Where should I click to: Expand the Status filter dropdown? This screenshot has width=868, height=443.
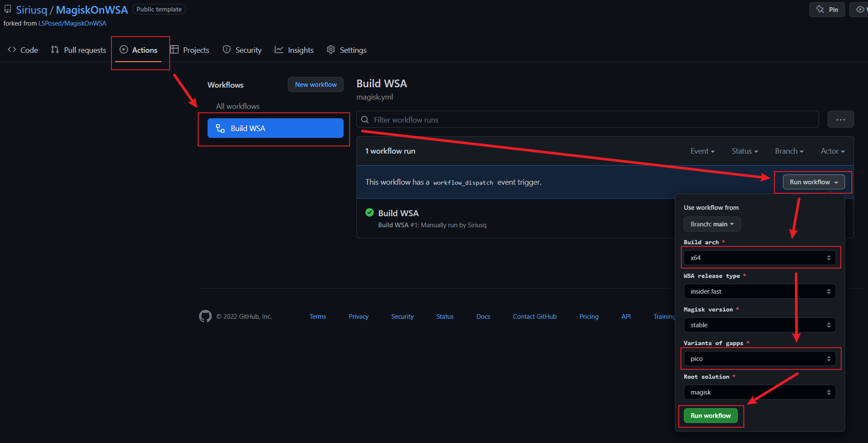745,151
